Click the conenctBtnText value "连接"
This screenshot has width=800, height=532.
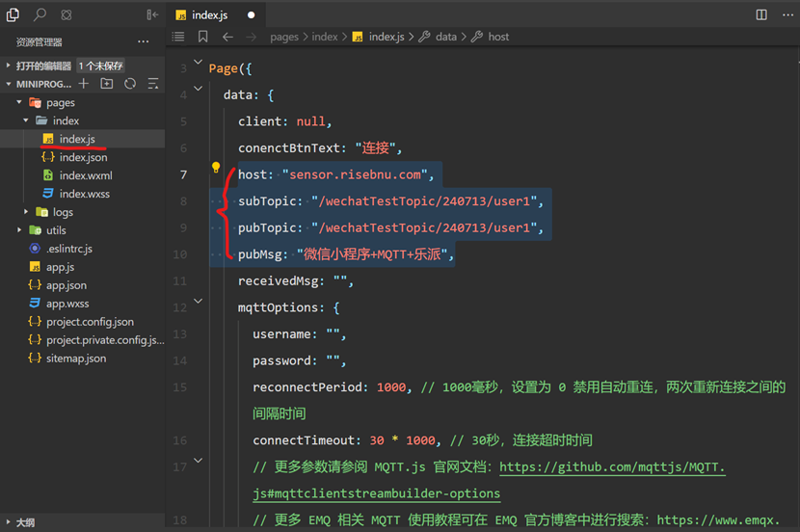[375, 147]
